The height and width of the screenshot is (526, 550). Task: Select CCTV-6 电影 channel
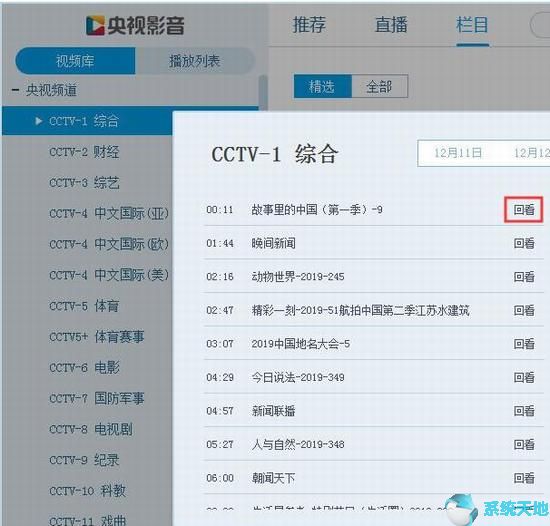pyautogui.click(x=84, y=367)
